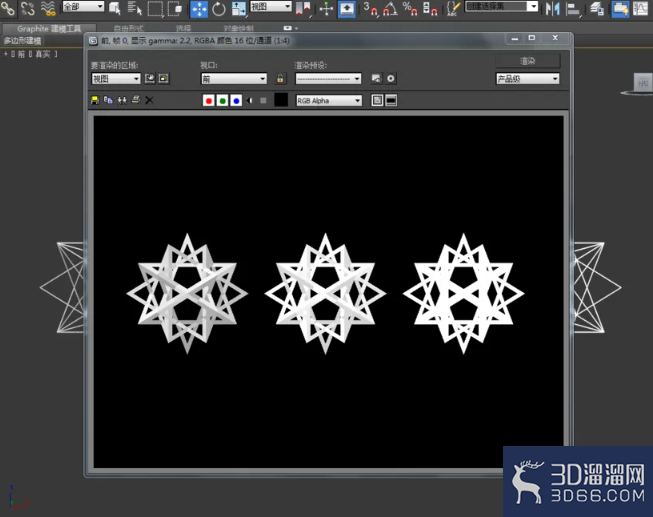Open the selection filter 全部 dropdown
Image resolution: width=653 pixels, height=517 pixels.
pyautogui.click(x=83, y=6)
